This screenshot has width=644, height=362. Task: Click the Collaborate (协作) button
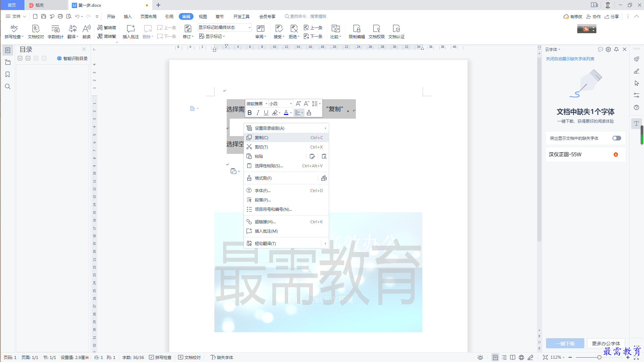[593, 16]
